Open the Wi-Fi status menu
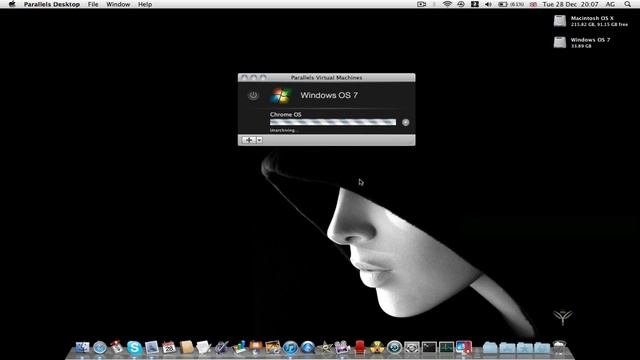This screenshot has width=640, height=360. tap(447, 4)
